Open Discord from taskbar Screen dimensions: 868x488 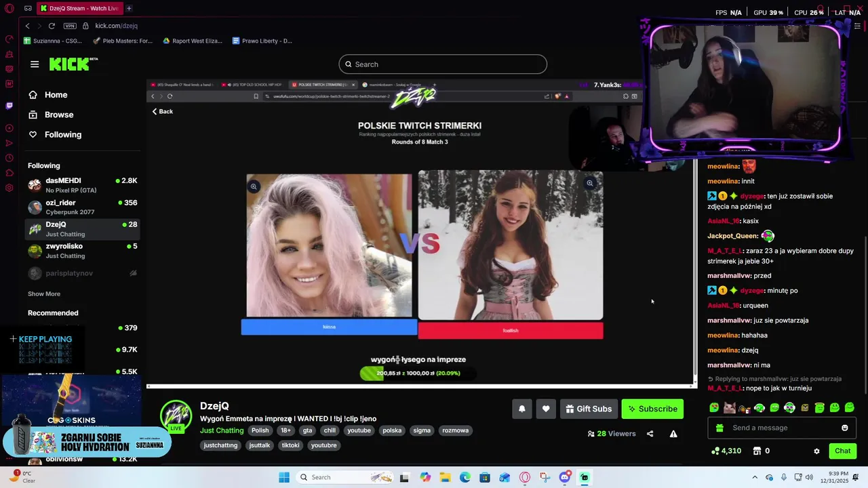tap(564, 477)
